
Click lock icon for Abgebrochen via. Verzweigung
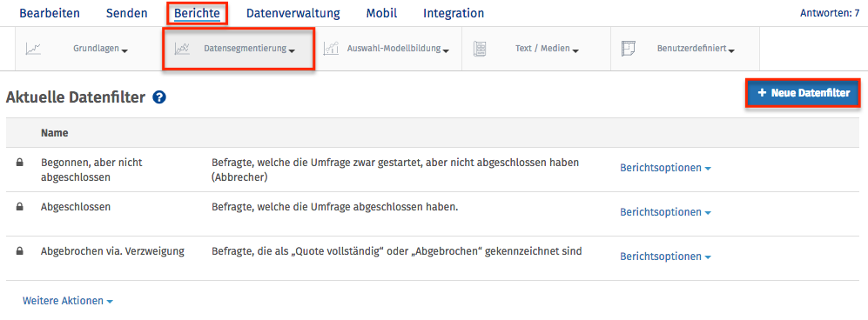(20, 251)
